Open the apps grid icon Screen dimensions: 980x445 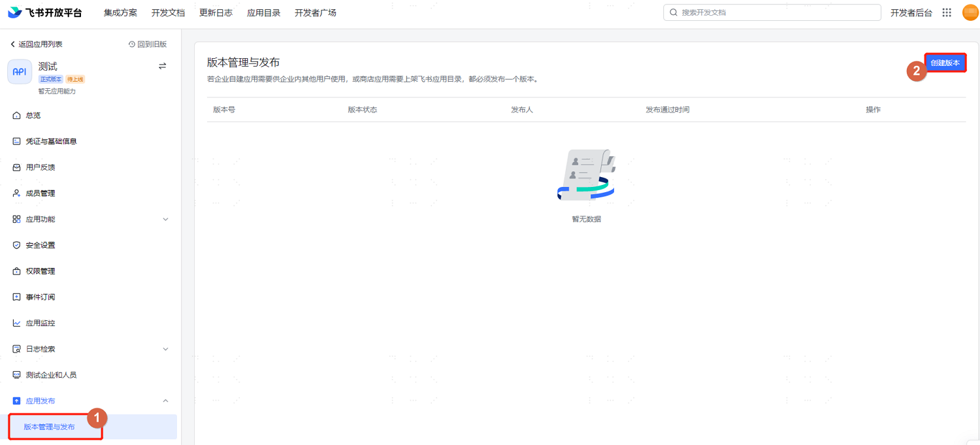coord(947,12)
